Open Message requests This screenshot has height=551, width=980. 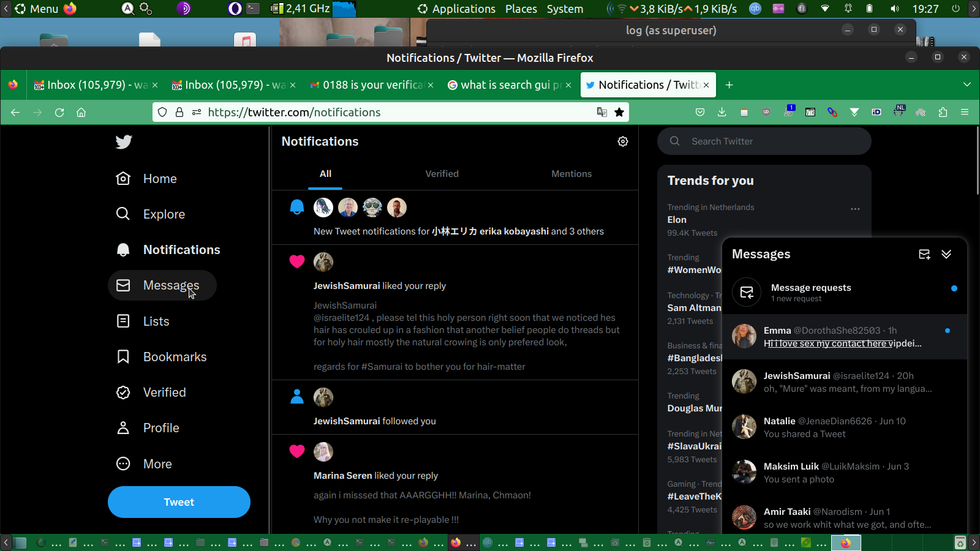click(x=845, y=293)
